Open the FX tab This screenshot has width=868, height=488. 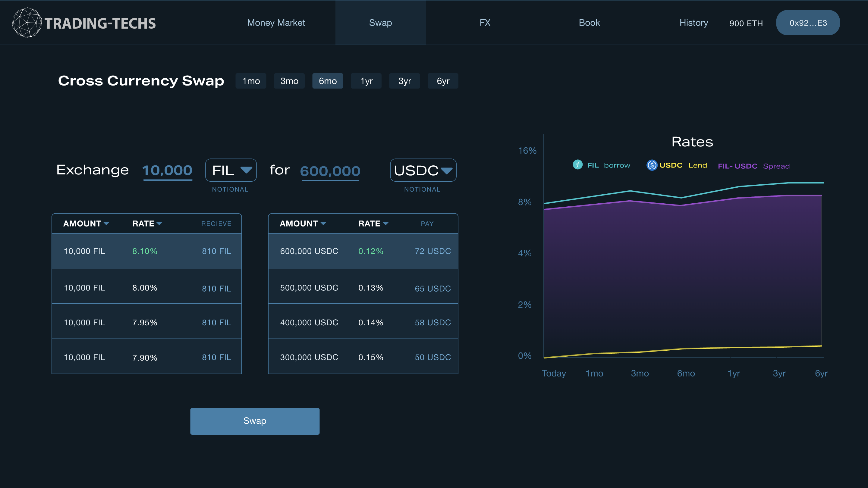pyautogui.click(x=485, y=23)
